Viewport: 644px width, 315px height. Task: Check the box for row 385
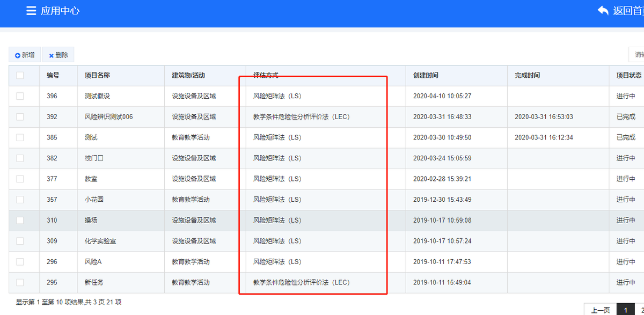pos(20,137)
